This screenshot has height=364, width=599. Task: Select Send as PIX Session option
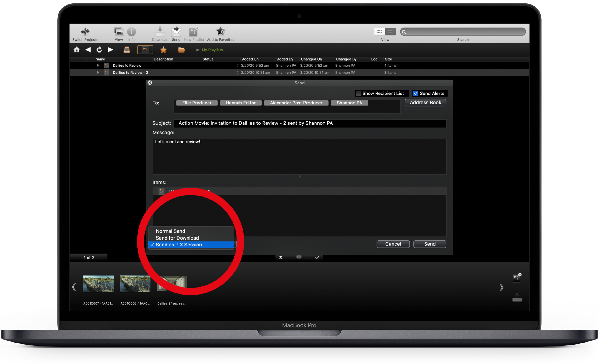coord(179,245)
